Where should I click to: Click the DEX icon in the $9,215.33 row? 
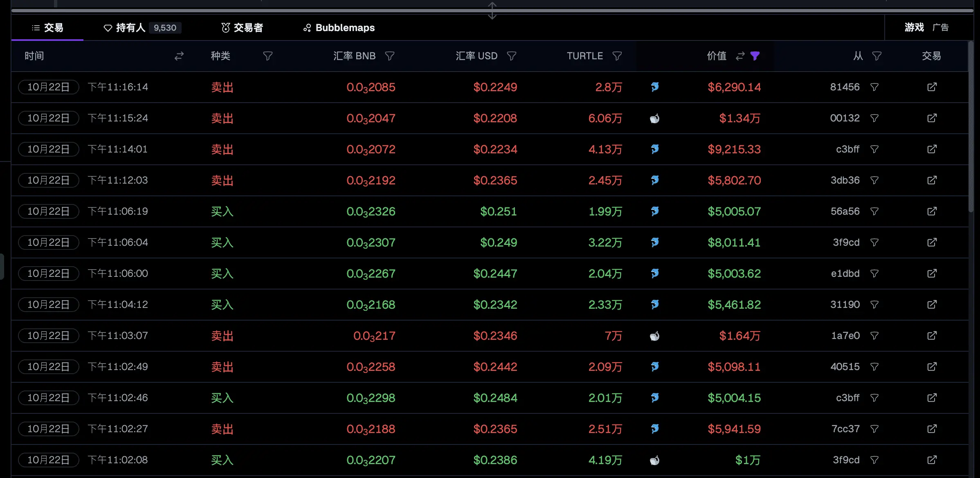(x=655, y=149)
